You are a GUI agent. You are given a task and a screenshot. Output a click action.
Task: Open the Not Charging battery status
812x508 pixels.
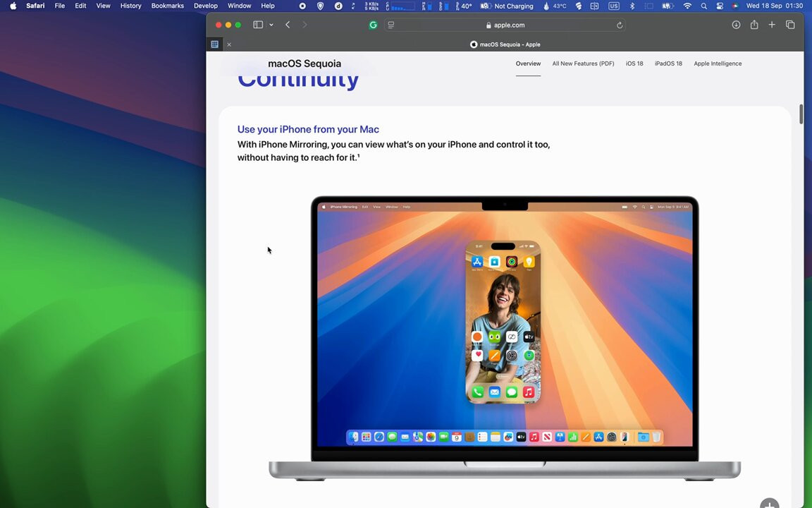[507, 6]
